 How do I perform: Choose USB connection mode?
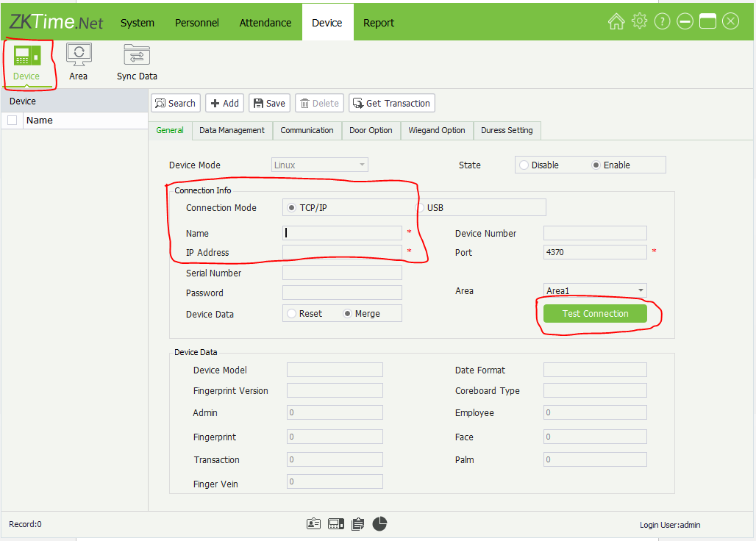tap(421, 208)
